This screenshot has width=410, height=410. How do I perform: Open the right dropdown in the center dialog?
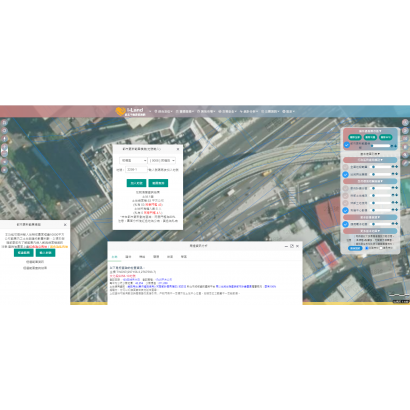click(162, 161)
